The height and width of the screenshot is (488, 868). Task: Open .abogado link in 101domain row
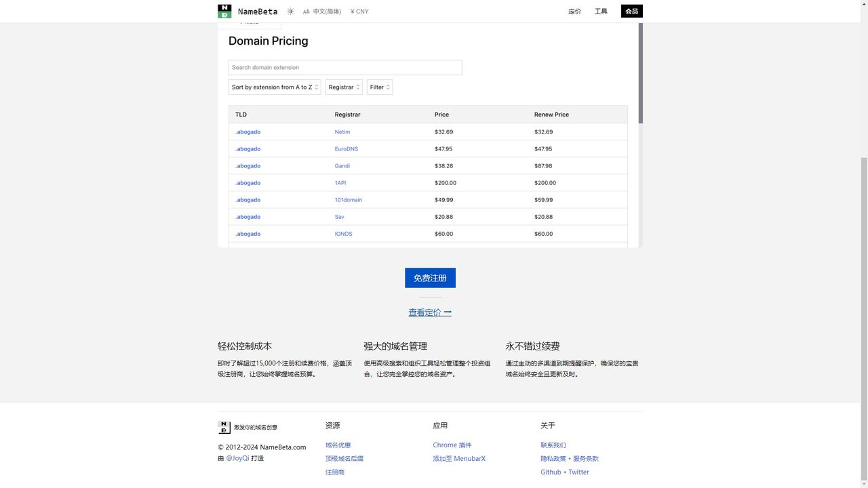pos(248,200)
